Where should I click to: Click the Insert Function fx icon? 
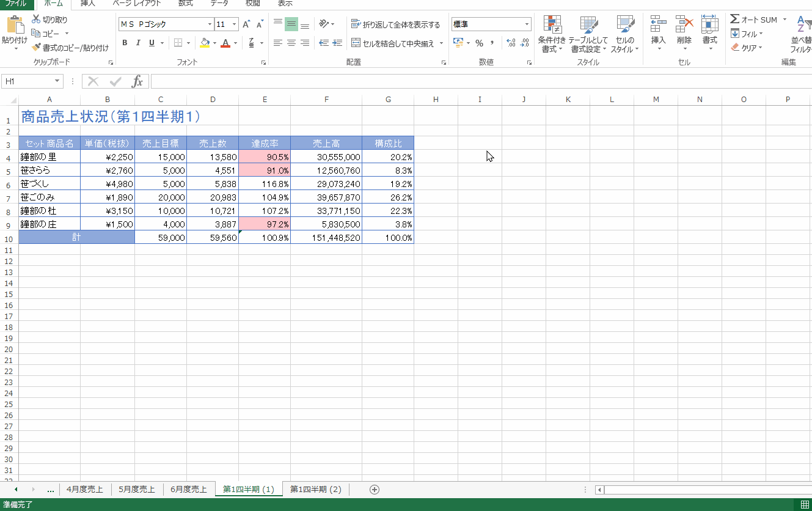138,81
